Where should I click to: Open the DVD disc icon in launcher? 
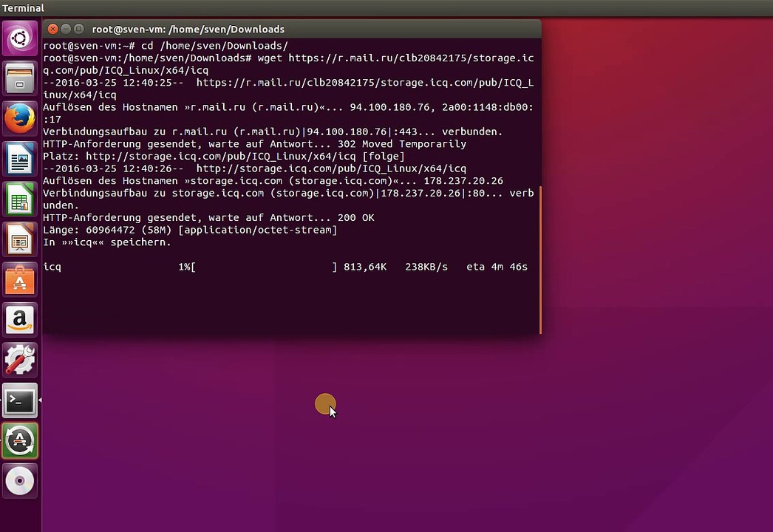click(x=20, y=481)
